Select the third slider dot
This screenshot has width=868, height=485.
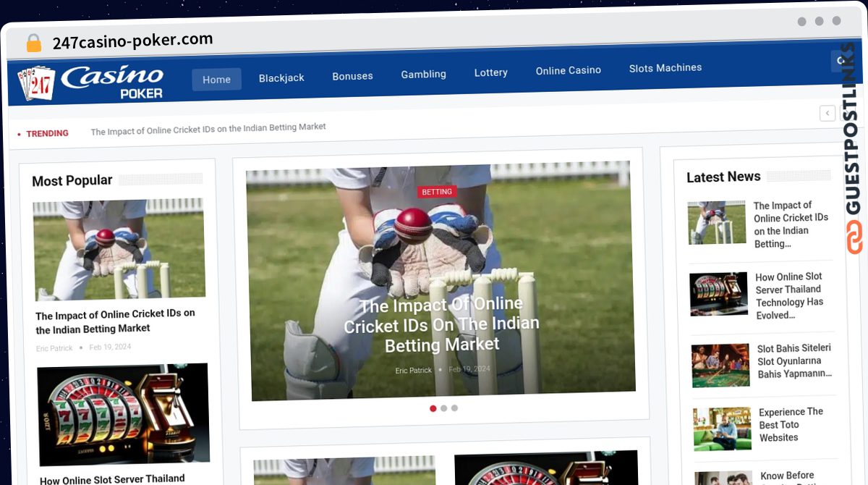(x=454, y=408)
